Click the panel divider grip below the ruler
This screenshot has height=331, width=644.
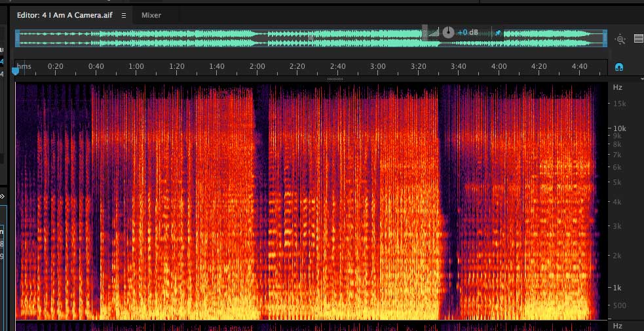(x=335, y=79)
